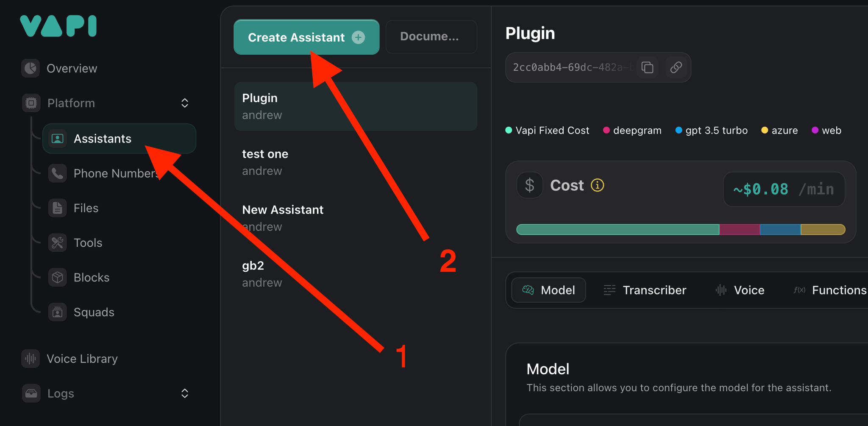This screenshot has height=426, width=868.
Task: Click the ~$0.08 /min cost value
Action: tap(784, 189)
